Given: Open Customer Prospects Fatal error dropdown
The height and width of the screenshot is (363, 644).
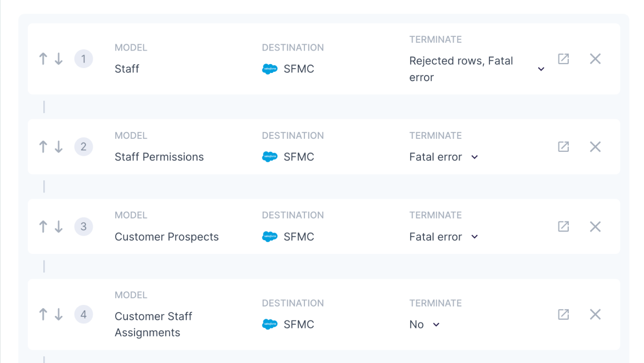Looking at the screenshot, I should coord(474,237).
